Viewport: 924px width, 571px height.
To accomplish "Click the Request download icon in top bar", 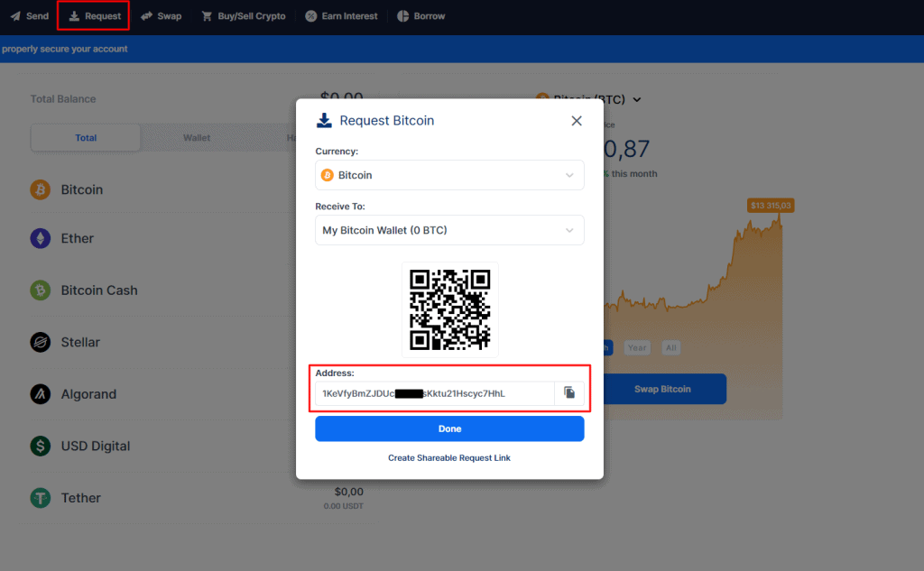I will (x=74, y=16).
